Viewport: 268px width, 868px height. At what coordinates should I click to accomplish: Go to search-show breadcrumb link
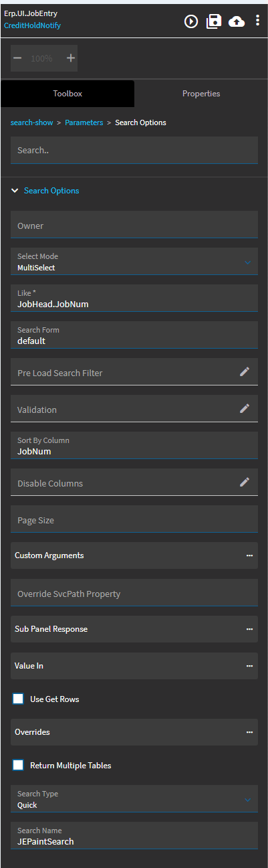click(31, 122)
